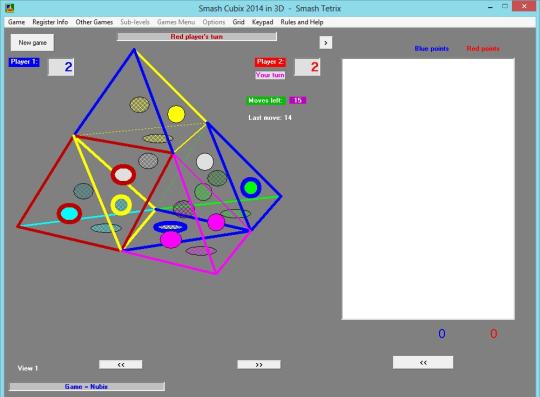The height and width of the screenshot is (397, 540).
Task: Click the plain white disc in right tetrahedron
Action: click(205, 162)
